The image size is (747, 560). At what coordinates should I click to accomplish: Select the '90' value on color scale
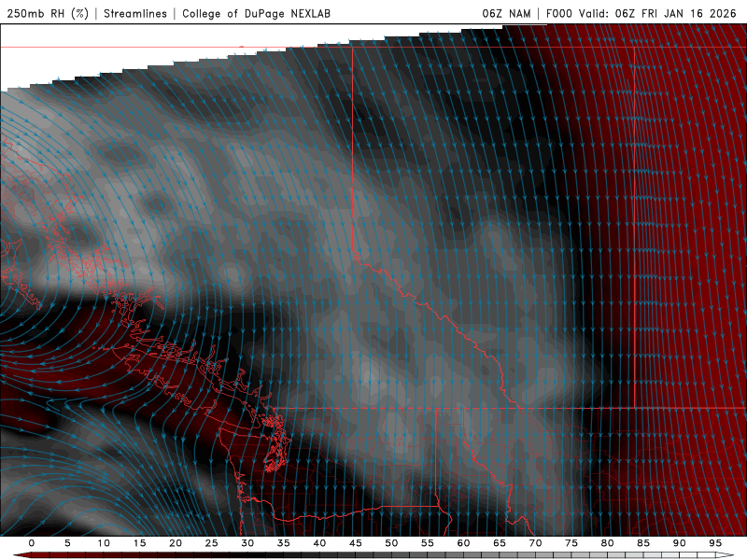(x=679, y=543)
